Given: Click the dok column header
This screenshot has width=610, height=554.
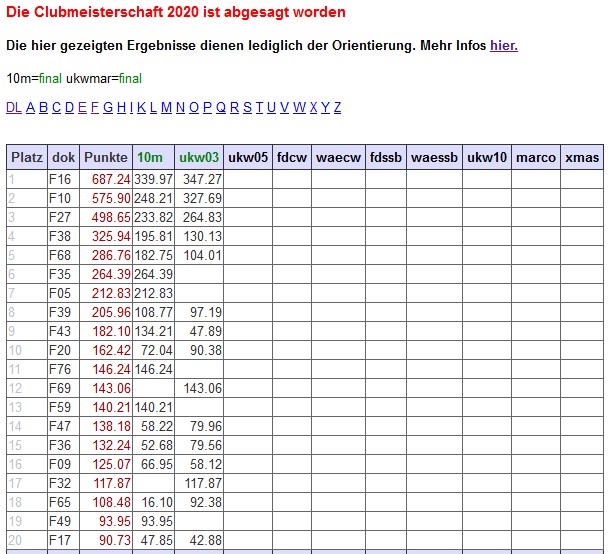Looking at the screenshot, I should [x=63, y=157].
